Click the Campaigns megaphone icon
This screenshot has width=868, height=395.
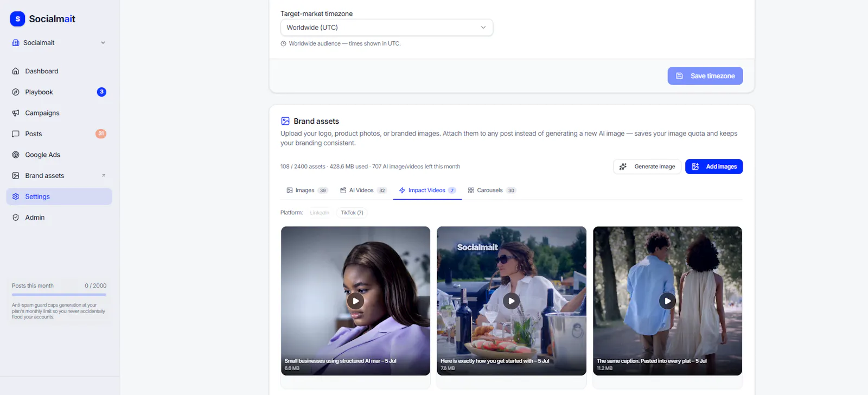[16, 113]
